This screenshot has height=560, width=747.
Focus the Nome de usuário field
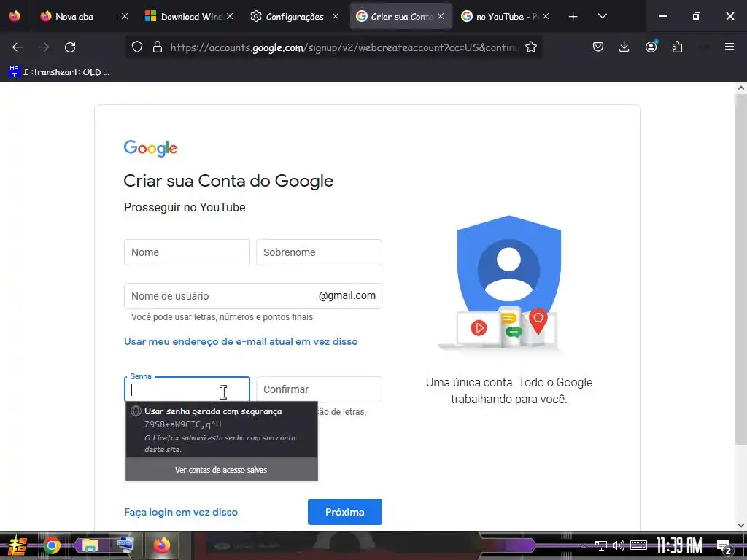tap(253, 296)
